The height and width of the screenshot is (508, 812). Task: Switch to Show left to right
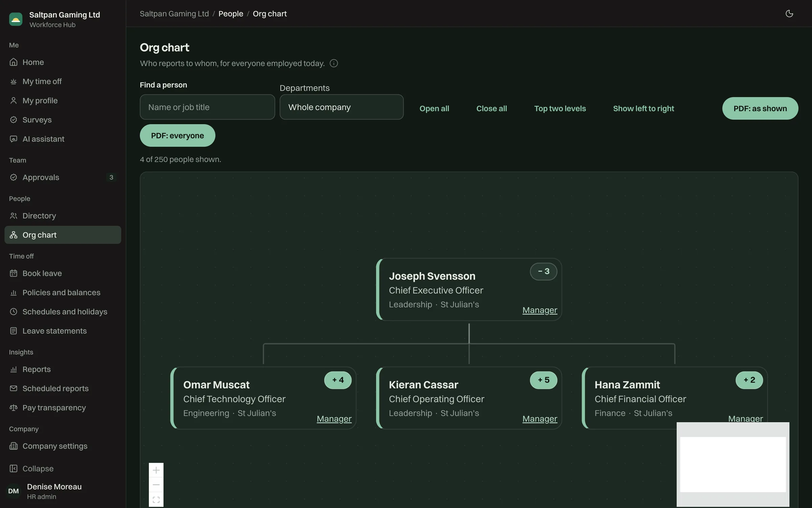[x=644, y=108]
